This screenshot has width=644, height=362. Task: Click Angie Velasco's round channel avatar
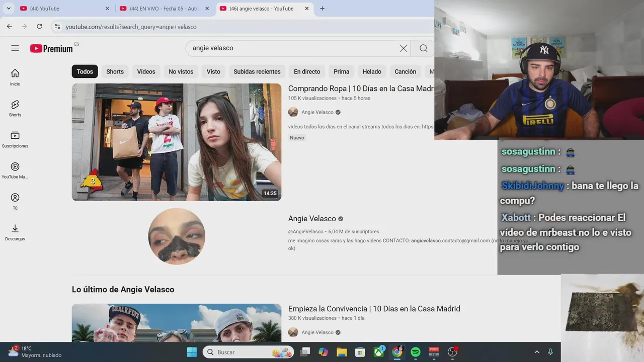(177, 236)
